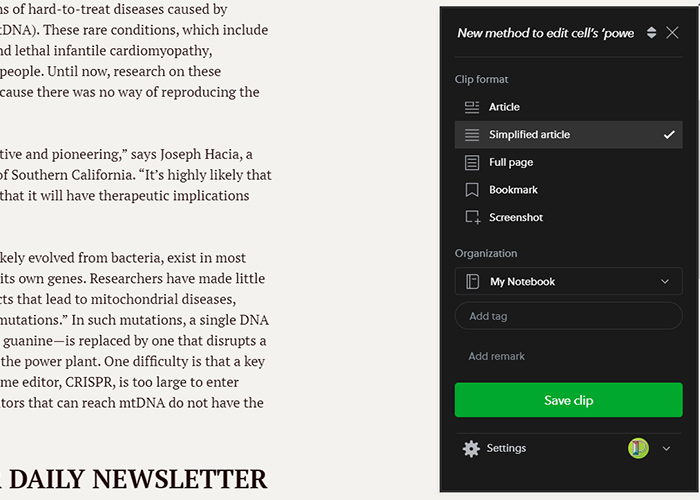The width and height of the screenshot is (700, 500).
Task: Choose Bookmark from clip formats
Action: (568, 190)
